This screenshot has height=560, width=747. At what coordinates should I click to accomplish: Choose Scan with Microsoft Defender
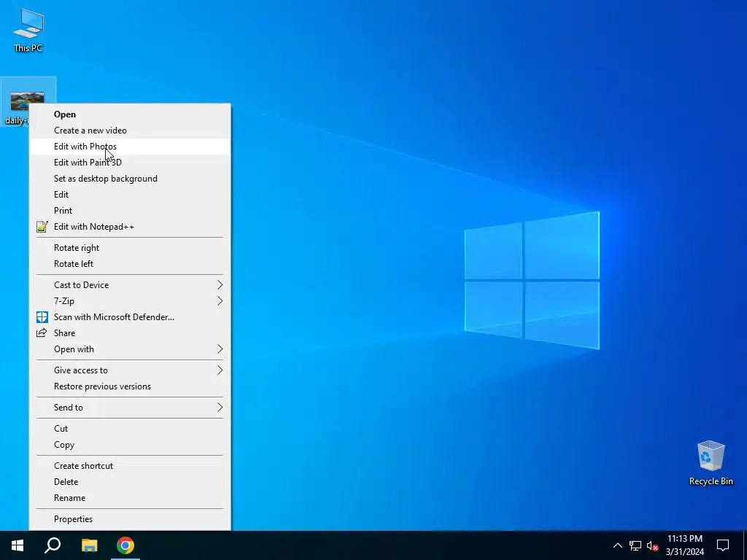click(130, 317)
